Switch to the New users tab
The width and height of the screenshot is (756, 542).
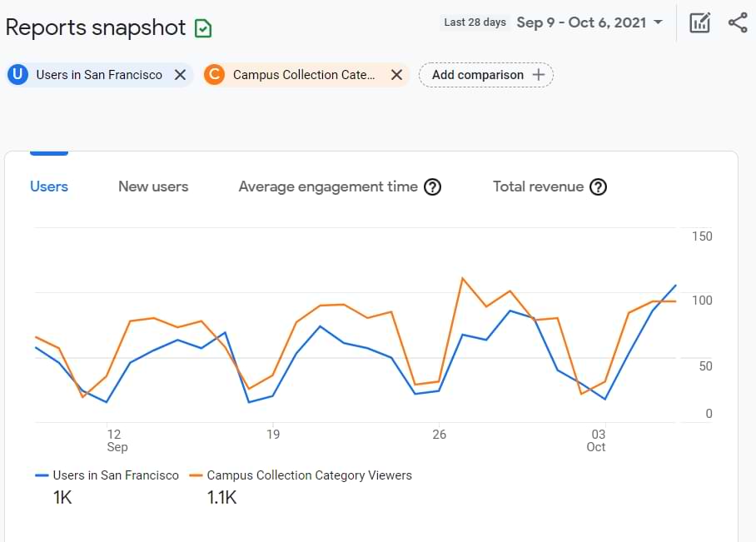[153, 186]
